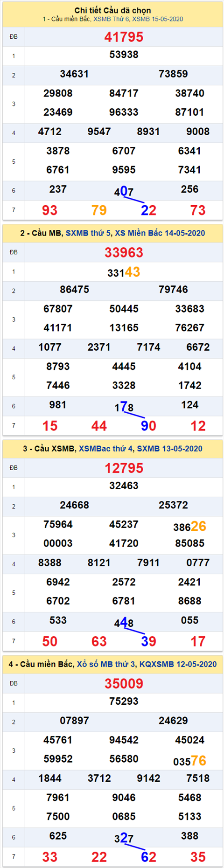Click second prize number 34631

point(74,74)
